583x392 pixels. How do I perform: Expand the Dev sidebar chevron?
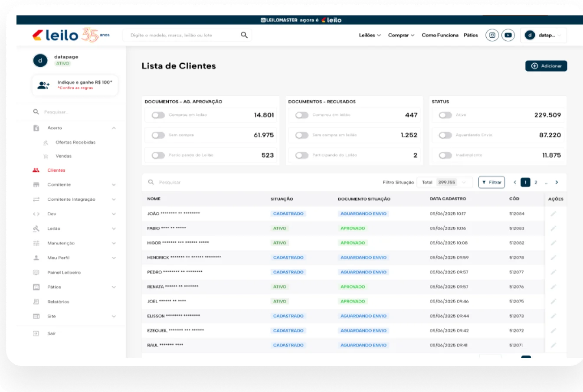(x=114, y=214)
